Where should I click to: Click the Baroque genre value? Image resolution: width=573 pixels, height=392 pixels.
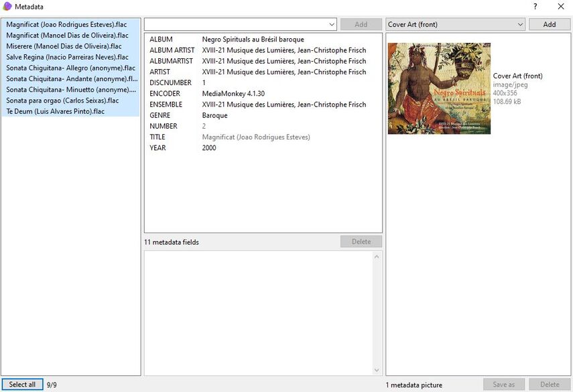(214, 115)
